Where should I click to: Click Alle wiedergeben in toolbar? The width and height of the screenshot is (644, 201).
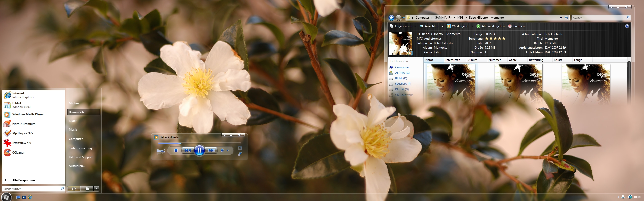[491, 26]
